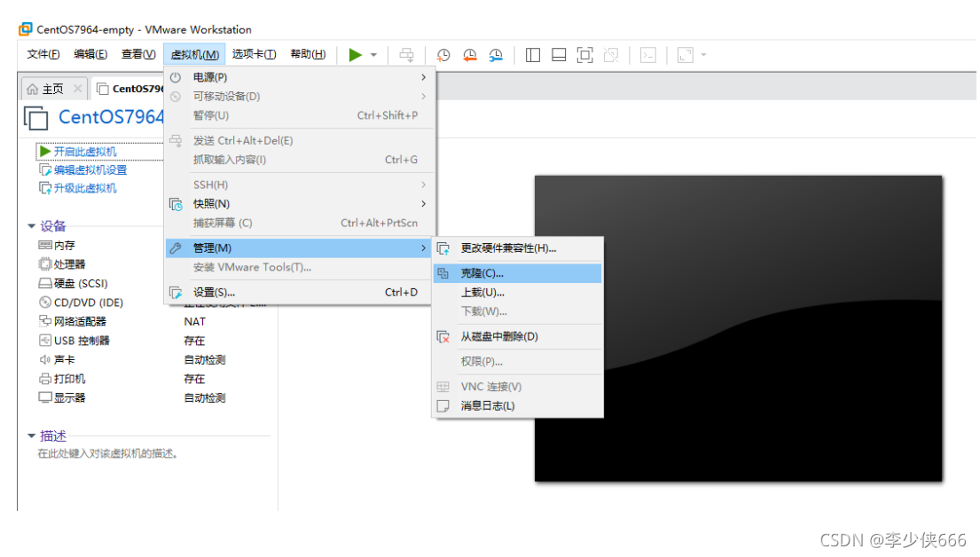This screenshot has height=557, width=980.
Task: Click the green power-on play toolbar icon
Action: (x=355, y=55)
